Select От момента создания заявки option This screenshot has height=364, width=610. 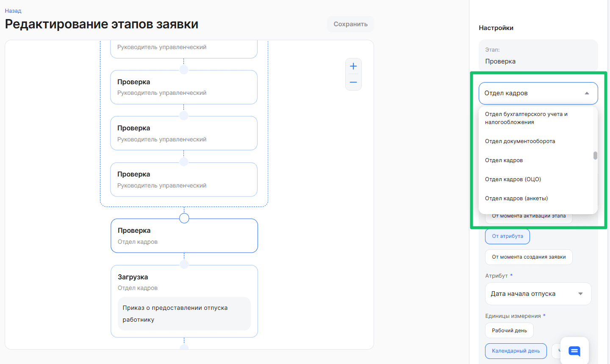(529, 257)
